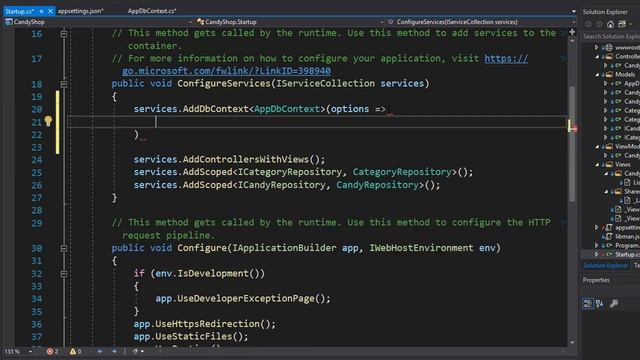640x360 pixels.
Task: Select the wwwroot item in Solution Explorer
Action: [627, 47]
